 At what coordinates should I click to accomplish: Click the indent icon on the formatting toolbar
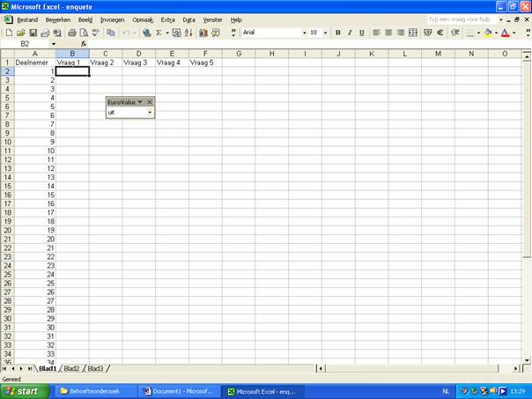pos(455,33)
